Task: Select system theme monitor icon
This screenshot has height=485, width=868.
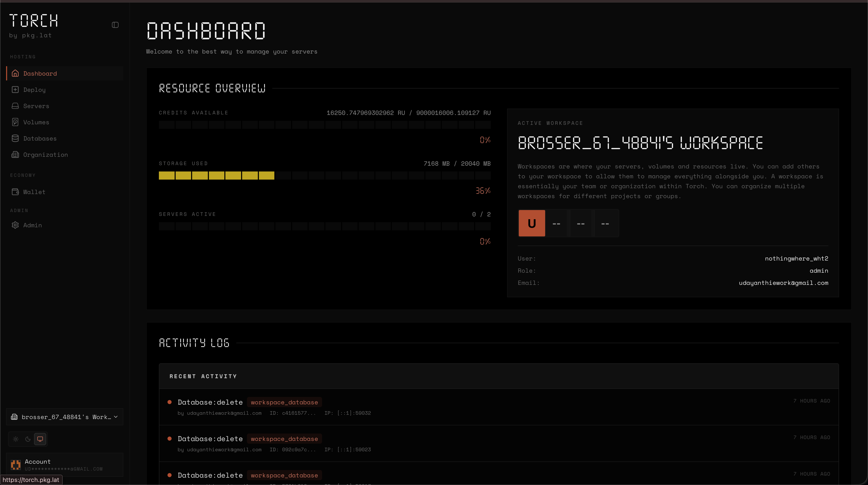Action: pos(40,439)
